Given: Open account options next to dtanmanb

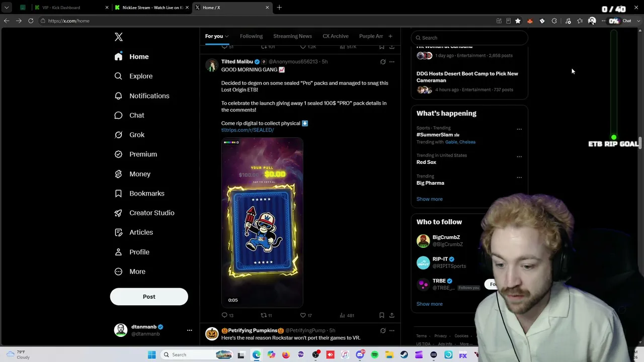Looking at the screenshot, I should coord(190,330).
